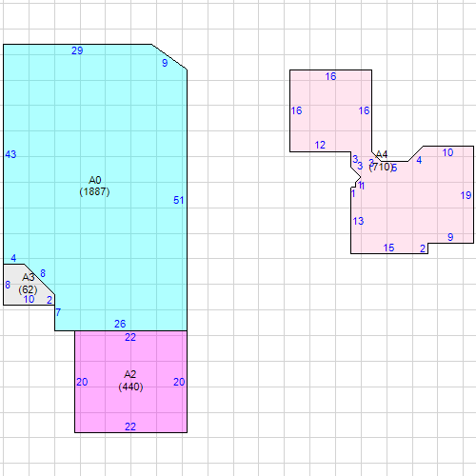Click the 15 dimension on A4's bottom edge

(x=388, y=248)
